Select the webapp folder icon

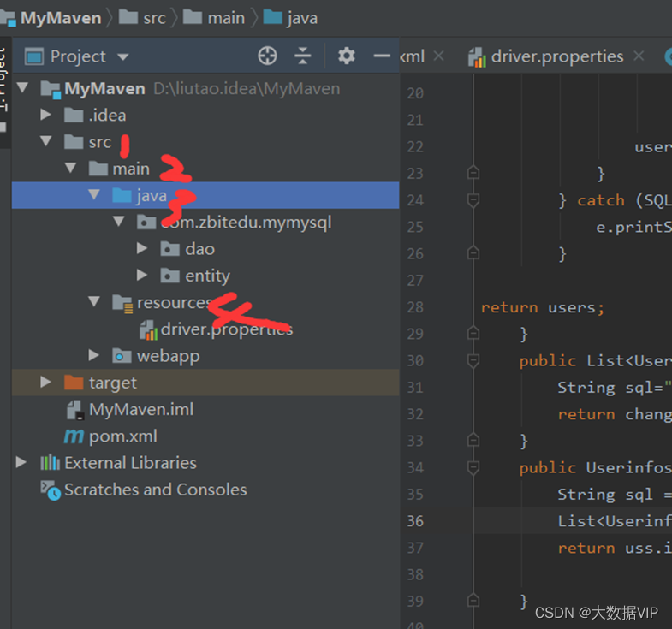click(x=122, y=356)
